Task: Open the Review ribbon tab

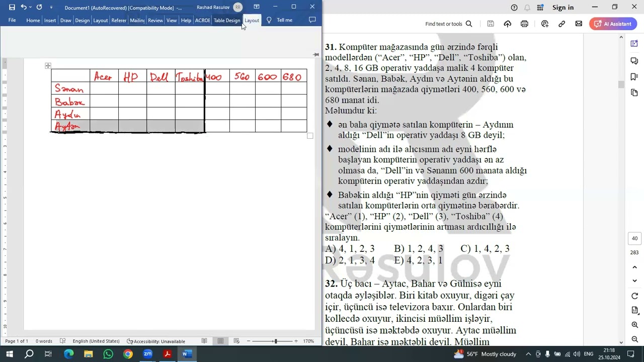Action: [155, 20]
